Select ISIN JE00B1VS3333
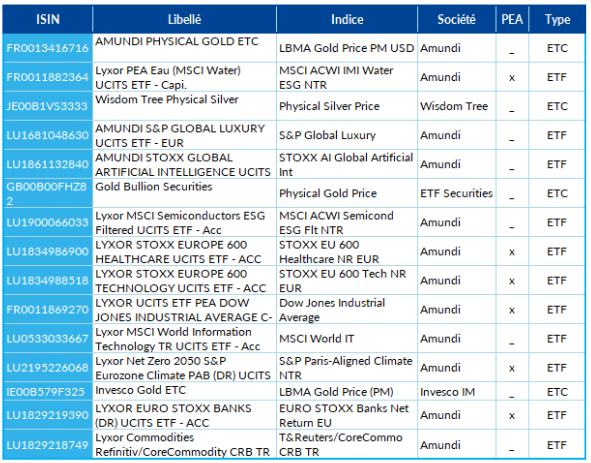591x463 pixels. [x=47, y=106]
